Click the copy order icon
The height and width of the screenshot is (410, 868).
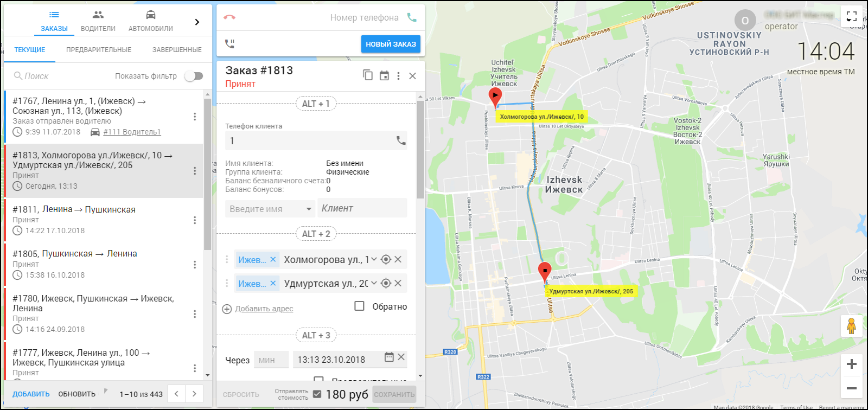pyautogui.click(x=368, y=75)
